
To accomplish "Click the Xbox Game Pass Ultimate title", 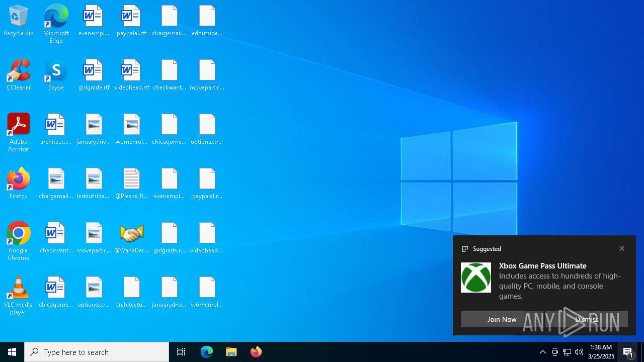I will tap(543, 265).
